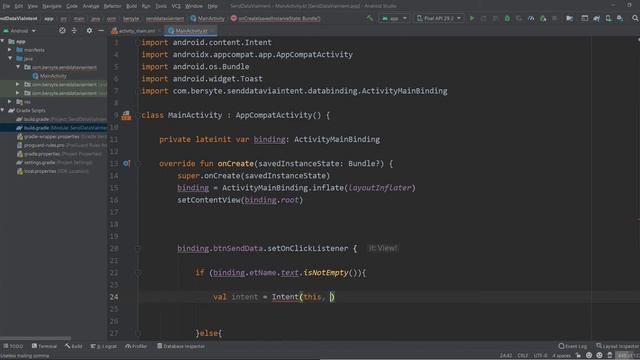
Task: Open the File menu
Action: tap(6, 6)
